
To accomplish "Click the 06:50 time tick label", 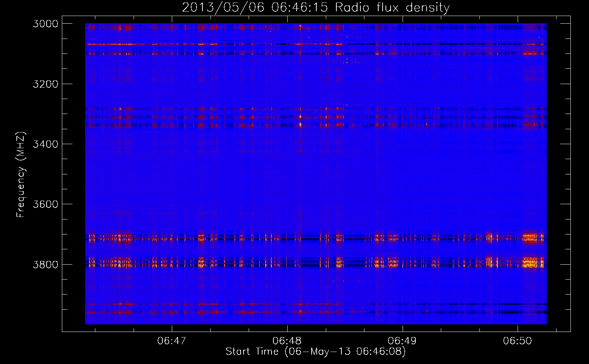I will 518,341.
